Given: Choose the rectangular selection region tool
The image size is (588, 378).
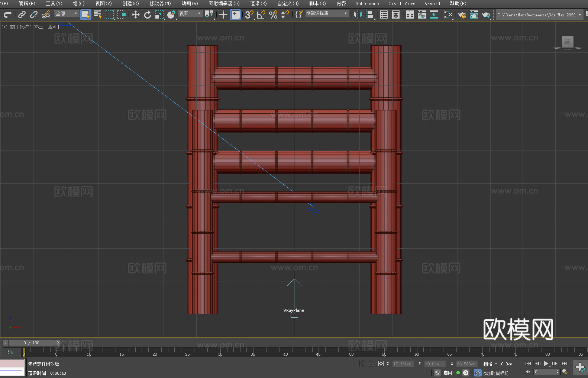Looking at the screenshot, I should (110, 14).
